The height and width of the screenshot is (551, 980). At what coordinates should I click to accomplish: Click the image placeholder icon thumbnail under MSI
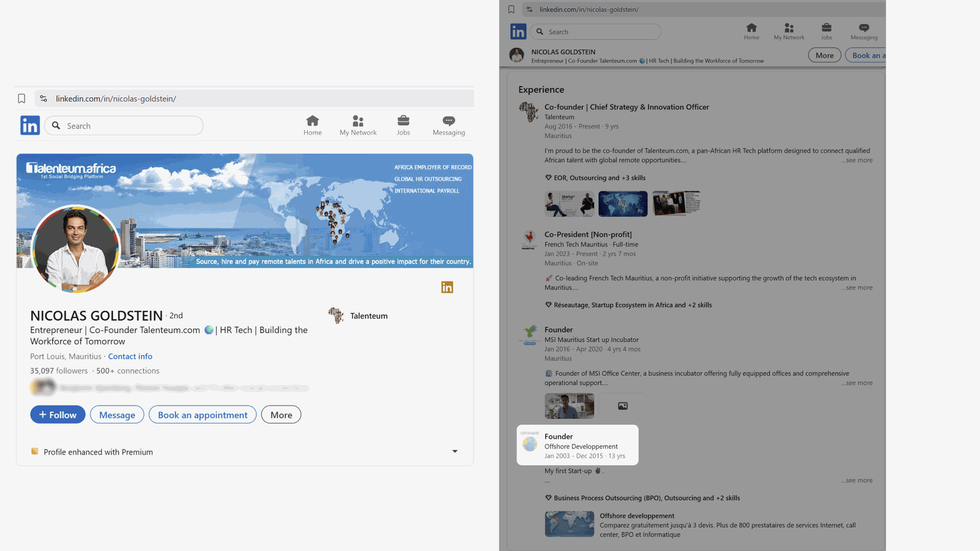[623, 406]
